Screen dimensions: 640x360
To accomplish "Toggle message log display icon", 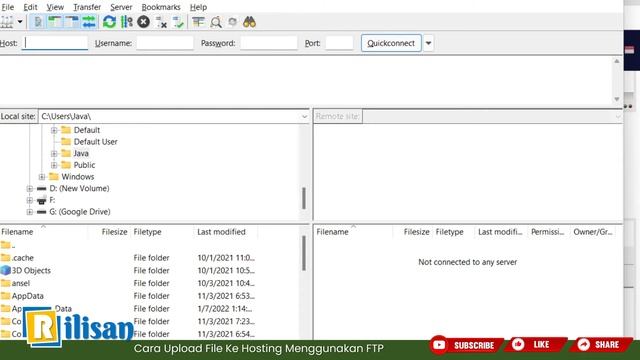I will click(38, 22).
